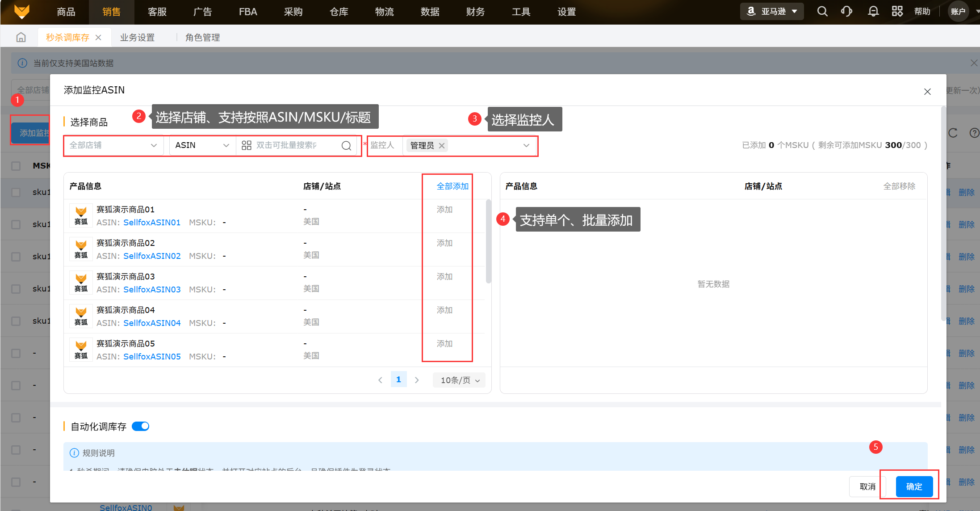Expand the 全部店铺 store dropdown
This screenshot has width=980, height=511.
point(113,145)
